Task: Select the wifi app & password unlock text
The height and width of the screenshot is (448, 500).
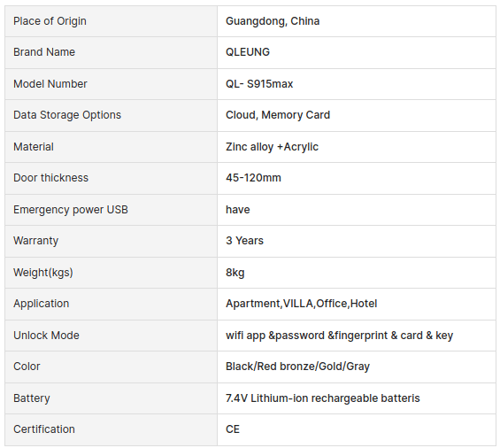Action: click(339, 336)
